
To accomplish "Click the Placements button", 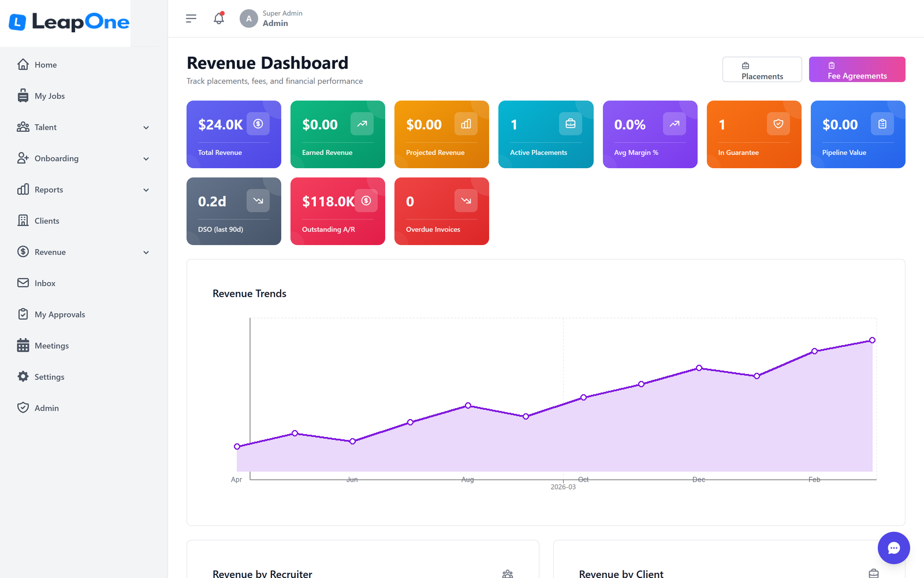I will (762, 69).
